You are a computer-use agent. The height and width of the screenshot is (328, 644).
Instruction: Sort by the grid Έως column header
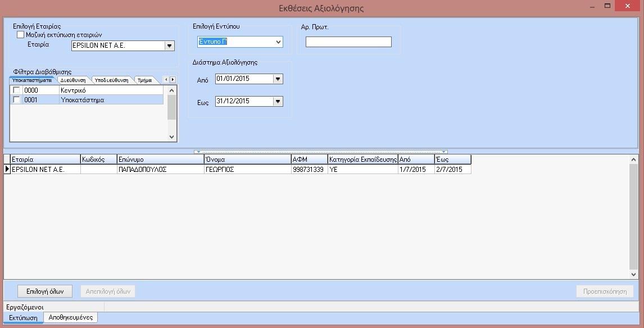coord(452,160)
